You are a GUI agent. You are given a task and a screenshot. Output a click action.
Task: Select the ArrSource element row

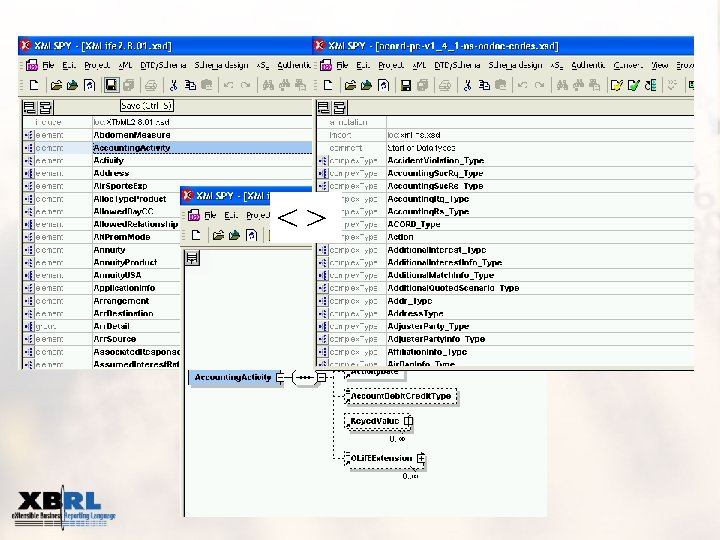[101, 339]
